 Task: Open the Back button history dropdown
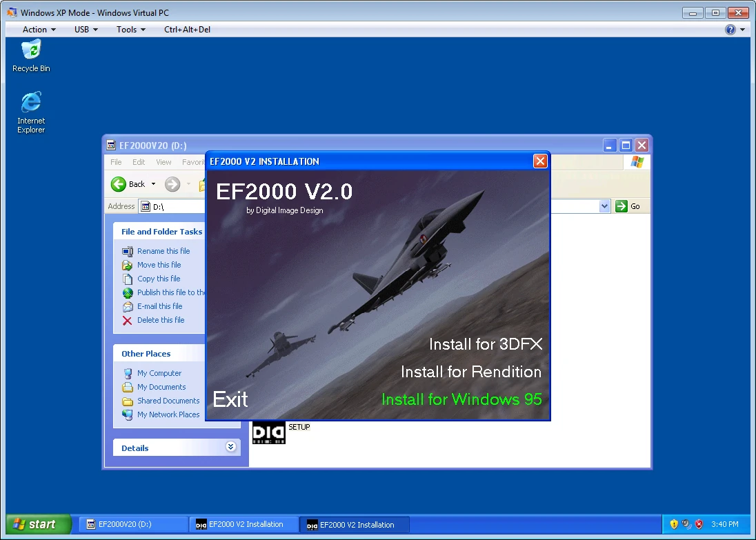(x=153, y=184)
